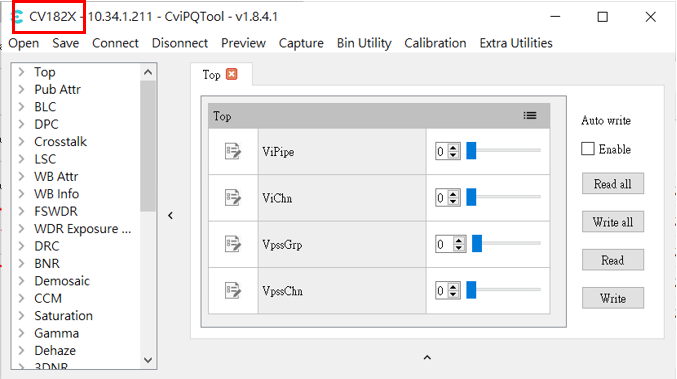Select CCM in the tree
The height and width of the screenshot is (379, 677).
tap(48, 298)
